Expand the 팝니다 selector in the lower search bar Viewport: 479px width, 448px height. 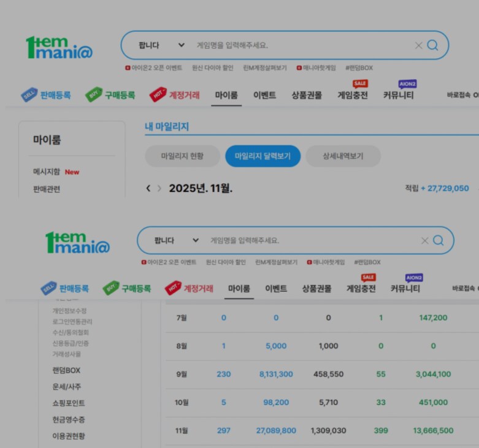(177, 241)
